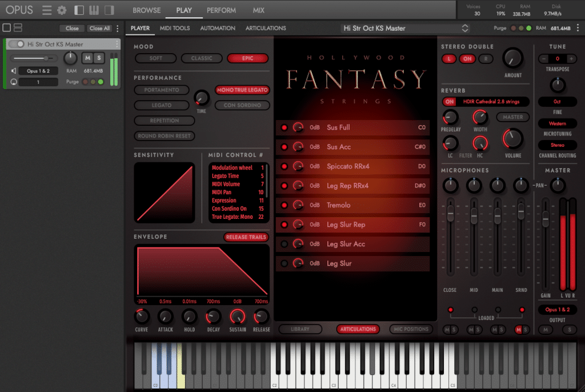The image size is (585, 392).
Task: Enable the Leg Slur Acc articulation
Action: (285, 244)
